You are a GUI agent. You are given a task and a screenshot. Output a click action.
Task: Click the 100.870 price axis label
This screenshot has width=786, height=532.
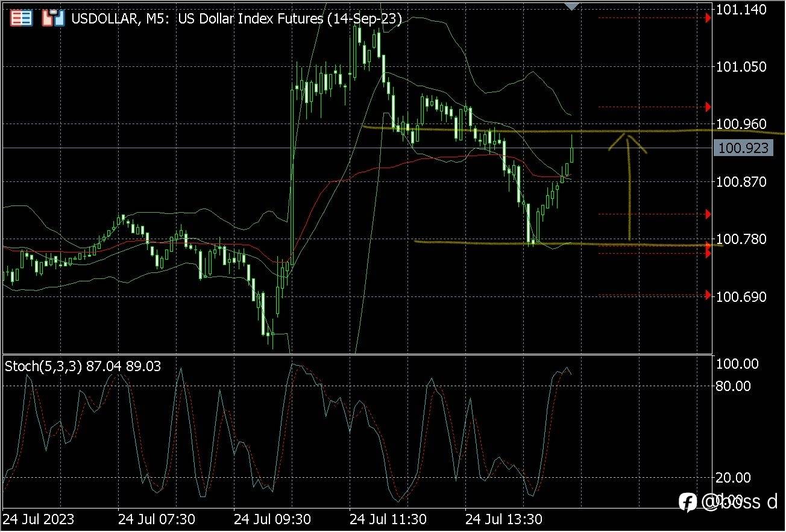741,181
